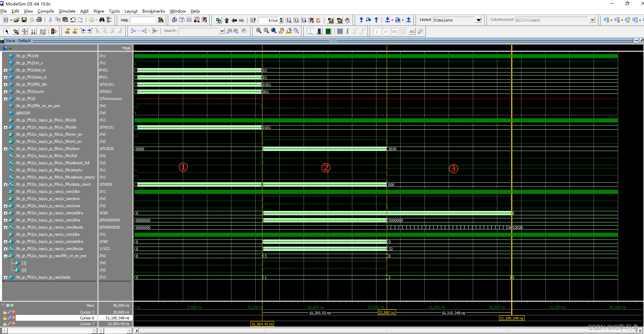
Task: Open a file with the folder icon
Action: coord(16,20)
